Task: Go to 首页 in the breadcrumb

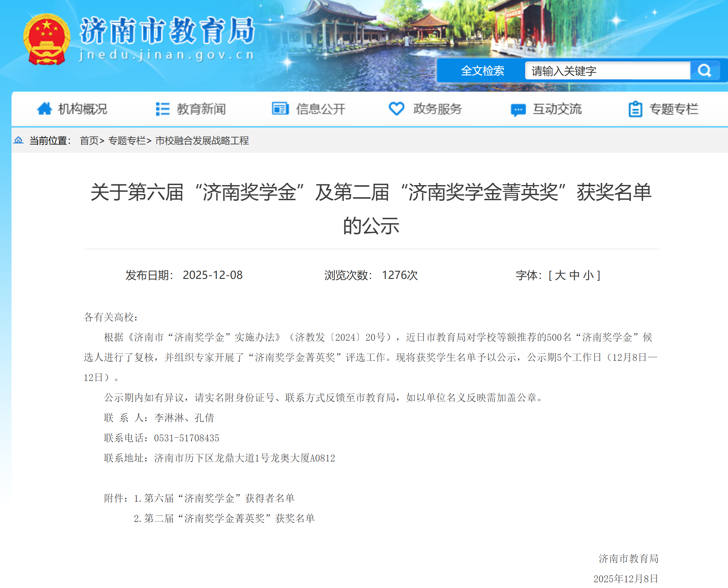Action: coord(89,141)
